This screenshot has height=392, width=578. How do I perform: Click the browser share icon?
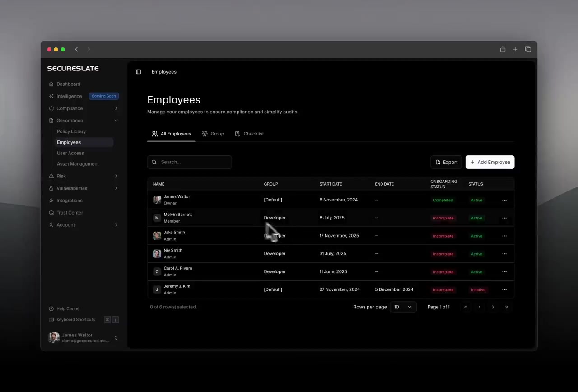503,49
